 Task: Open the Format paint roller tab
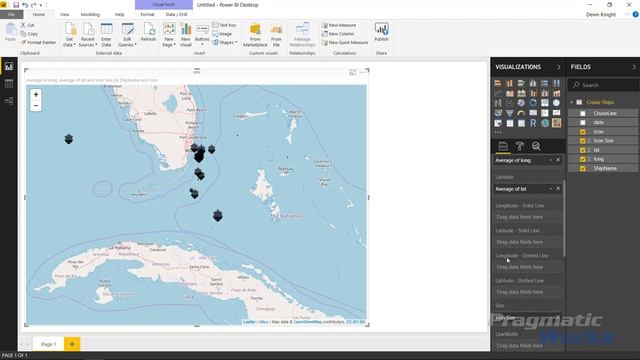click(520, 146)
